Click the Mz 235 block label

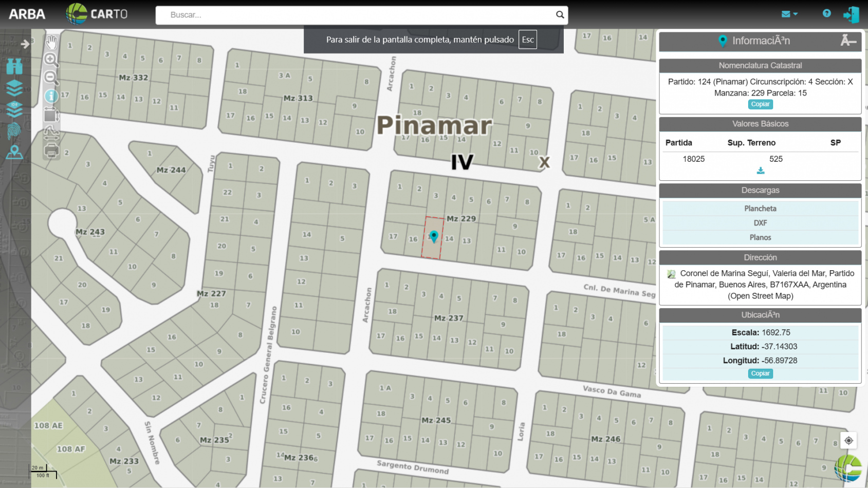214,440
